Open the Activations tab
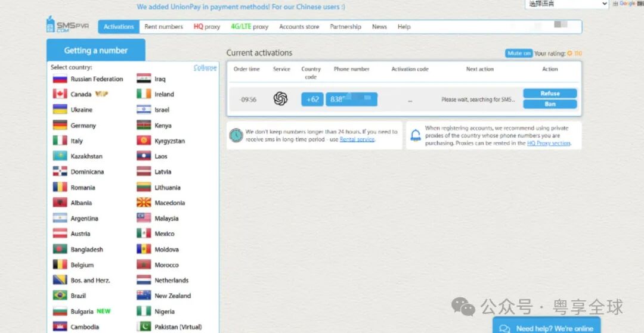 click(119, 27)
